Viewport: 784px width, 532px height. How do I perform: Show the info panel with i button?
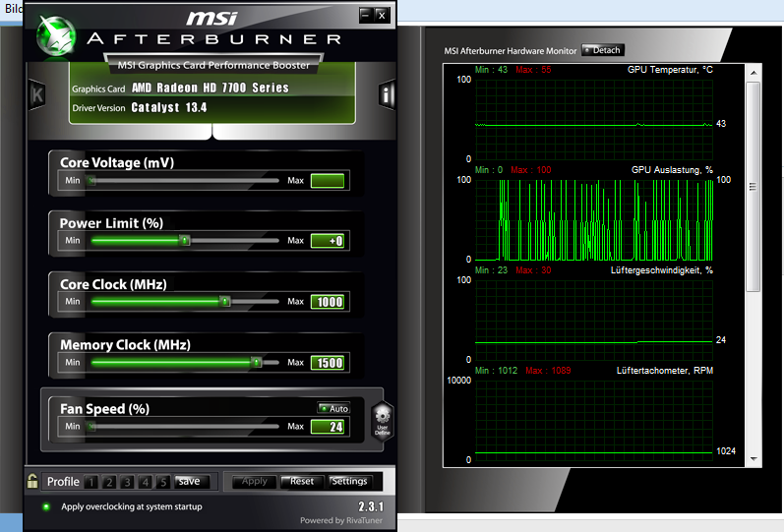click(387, 94)
